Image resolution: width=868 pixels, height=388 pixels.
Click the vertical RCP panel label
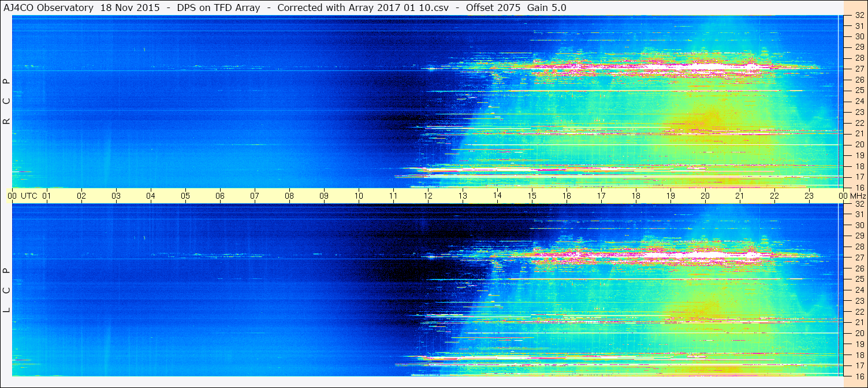(x=6, y=102)
